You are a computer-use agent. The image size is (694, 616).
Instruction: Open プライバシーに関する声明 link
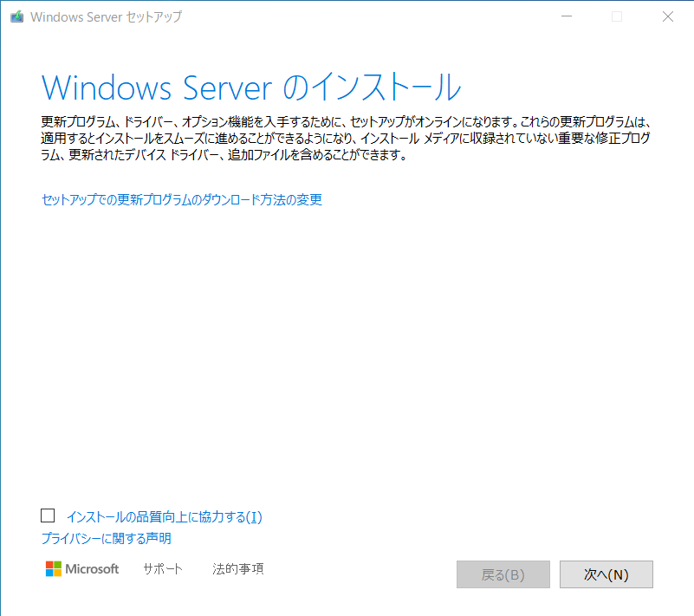107,538
